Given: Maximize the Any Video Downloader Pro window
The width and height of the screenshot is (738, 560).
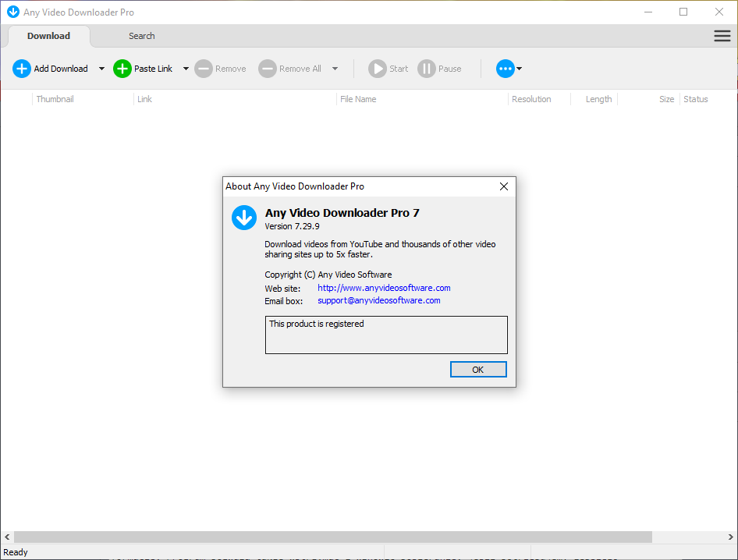Looking at the screenshot, I should tap(683, 12).
